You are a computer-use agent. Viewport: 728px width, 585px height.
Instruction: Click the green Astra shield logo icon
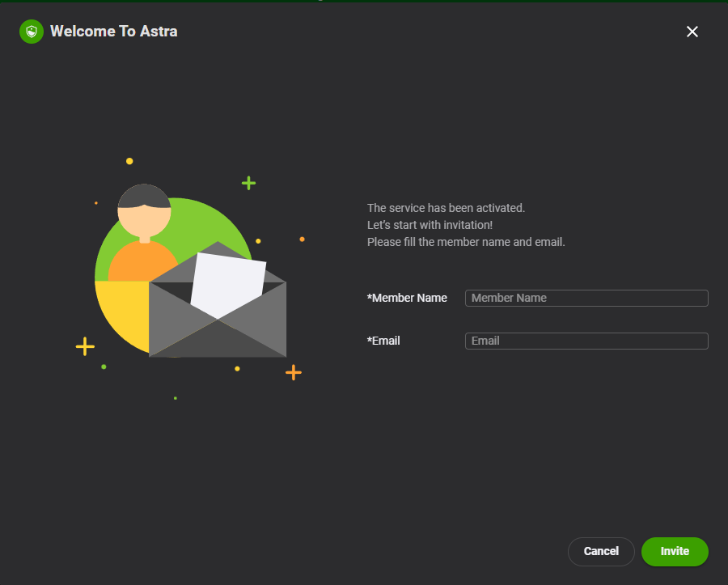(x=32, y=32)
